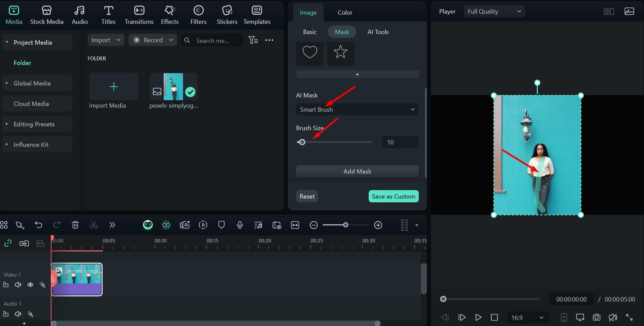This screenshot has height=326, width=644.
Task: Open the Record dropdown
Action: click(153, 40)
